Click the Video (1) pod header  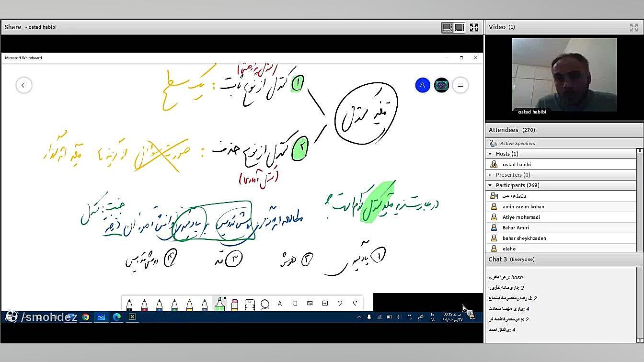point(564,27)
